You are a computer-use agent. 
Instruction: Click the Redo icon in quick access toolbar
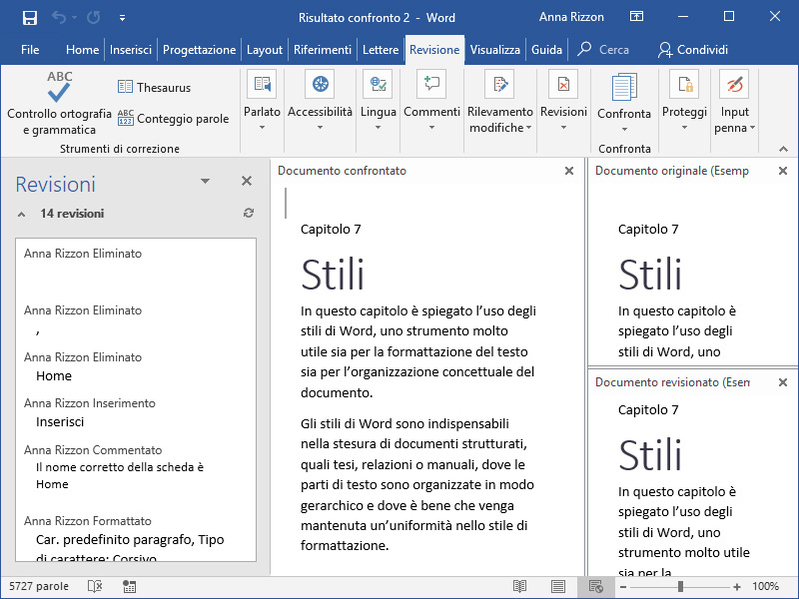[x=93, y=18]
